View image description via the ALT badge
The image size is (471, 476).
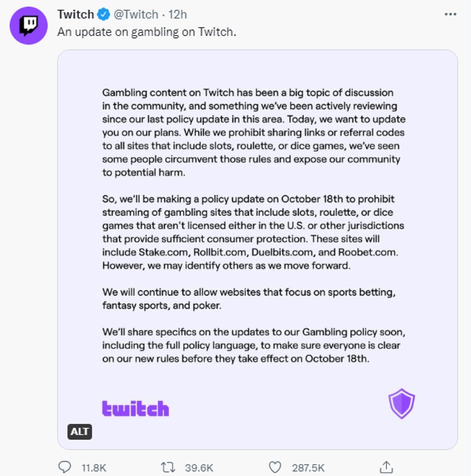(79, 432)
